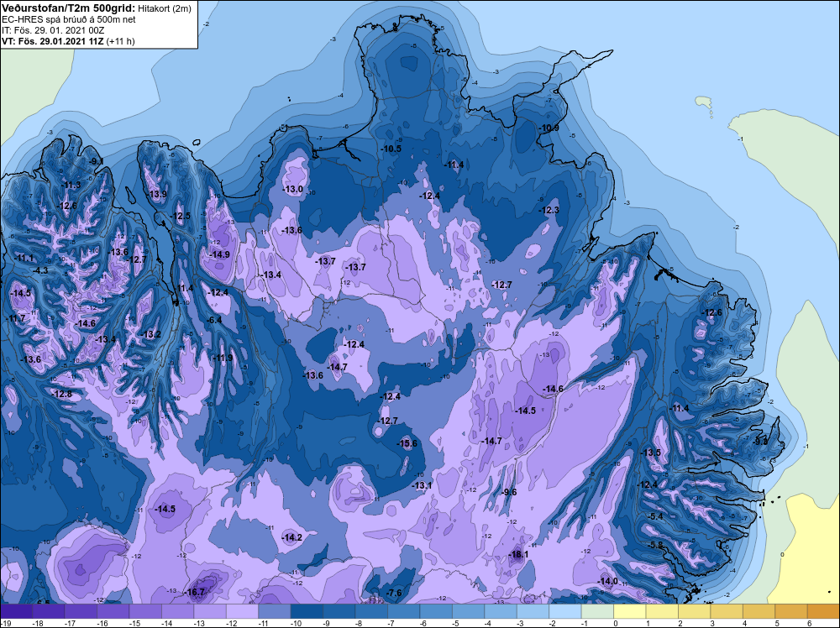Click the -4.3 temperature value
Screen dimensions: 840x628
[39, 270]
